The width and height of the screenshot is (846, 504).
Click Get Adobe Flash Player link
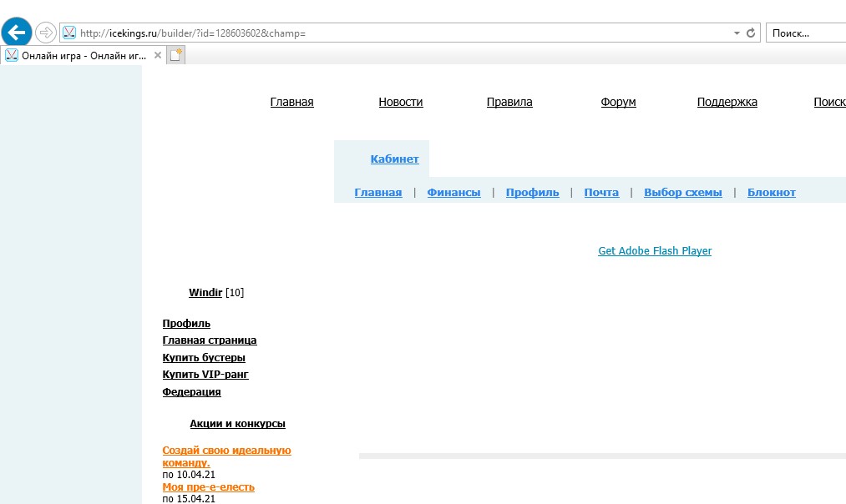point(655,251)
